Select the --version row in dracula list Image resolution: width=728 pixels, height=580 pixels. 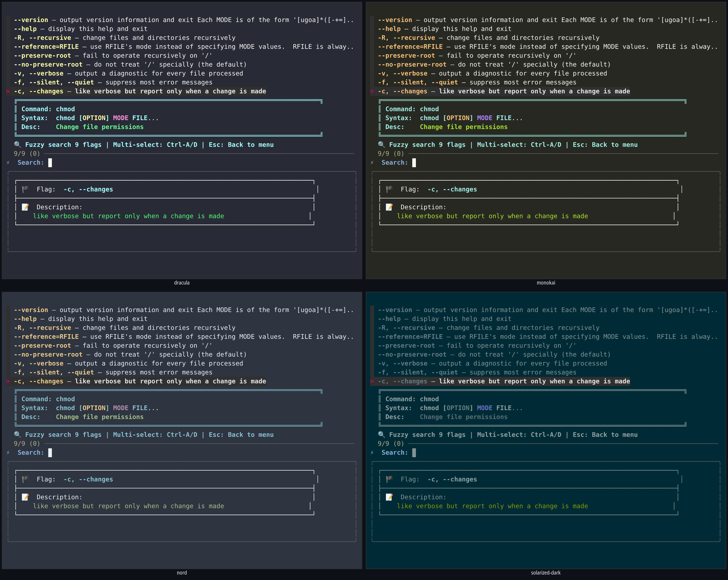(x=184, y=20)
